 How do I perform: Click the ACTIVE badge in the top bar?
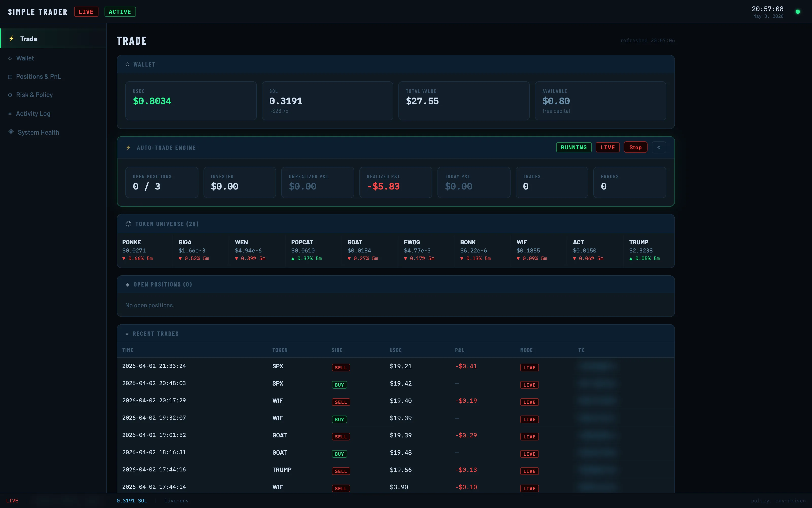pos(120,12)
